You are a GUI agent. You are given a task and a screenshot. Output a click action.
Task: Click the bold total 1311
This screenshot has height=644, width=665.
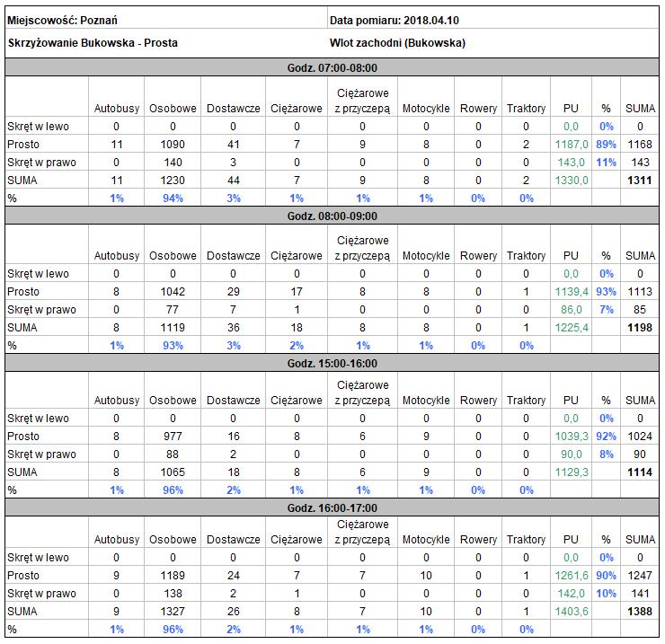pyautogui.click(x=640, y=181)
